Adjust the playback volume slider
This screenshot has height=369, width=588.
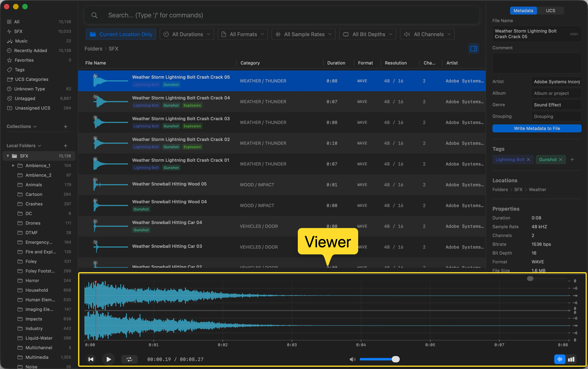pyautogui.click(x=380, y=359)
